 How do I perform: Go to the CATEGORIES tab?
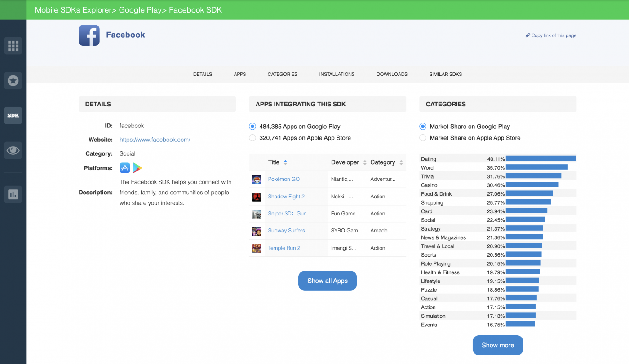click(x=283, y=74)
